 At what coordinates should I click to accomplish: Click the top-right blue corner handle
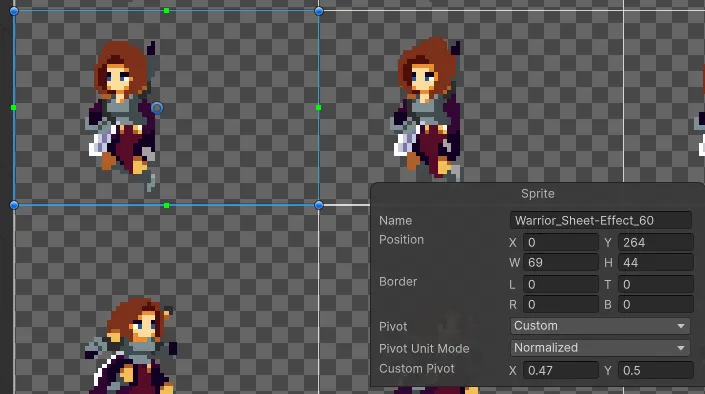(x=319, y=11)
